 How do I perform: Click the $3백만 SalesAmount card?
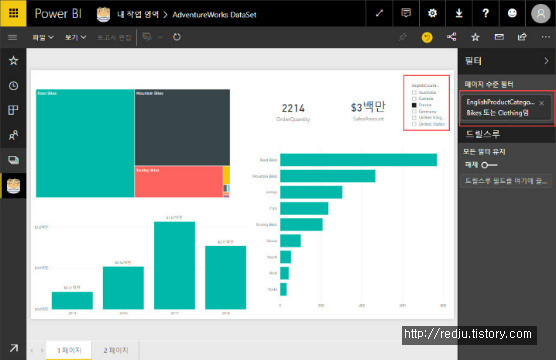[x=368, y=111]
